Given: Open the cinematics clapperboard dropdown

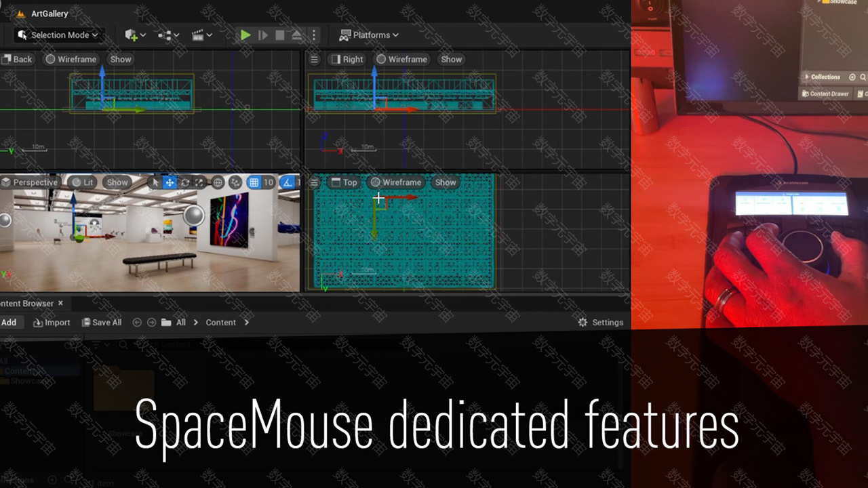Looking at the screenshot, I should pos(202,35).
